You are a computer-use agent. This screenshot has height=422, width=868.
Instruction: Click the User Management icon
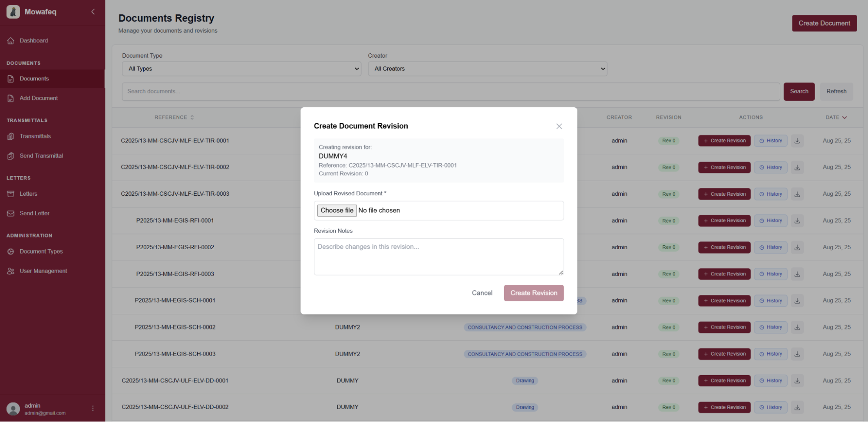[11, 270]
